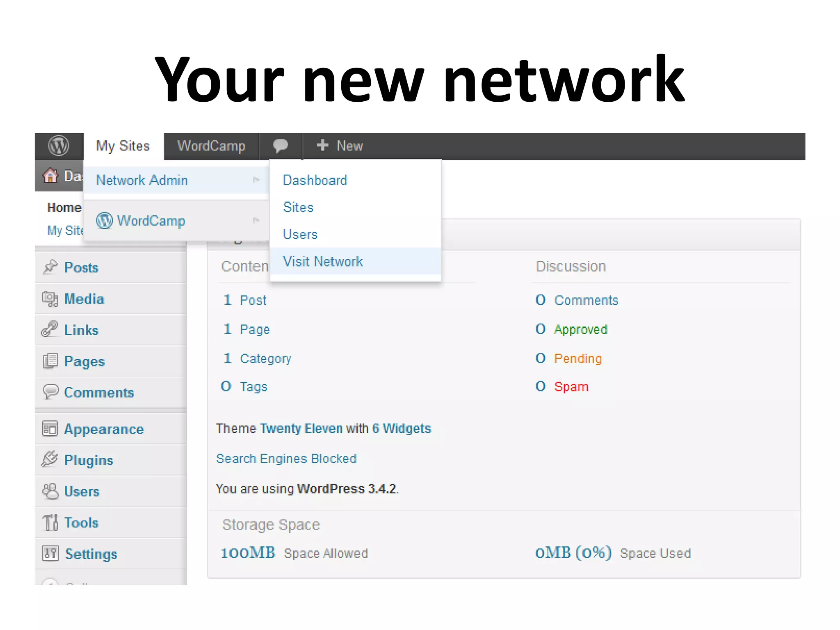
Task: Click the 1 Page link
Action: click(247, 329)
